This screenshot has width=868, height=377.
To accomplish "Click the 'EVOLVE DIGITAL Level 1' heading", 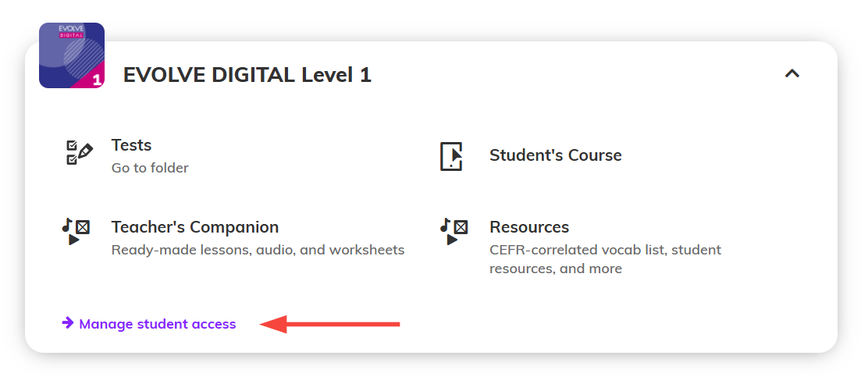I will tap(247, 75).
